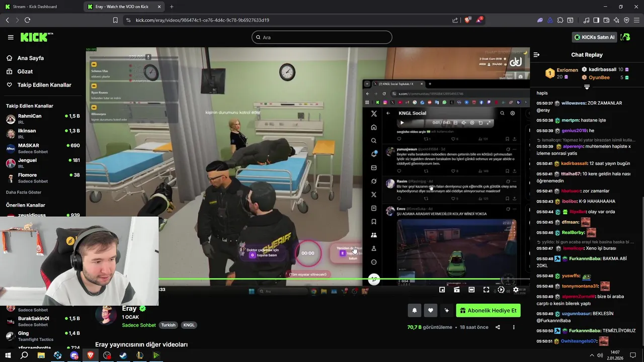Open Flomore followed channel
The width and height of the screenshot is (644, 362).
pyautogui.click(x=43, y=178)
